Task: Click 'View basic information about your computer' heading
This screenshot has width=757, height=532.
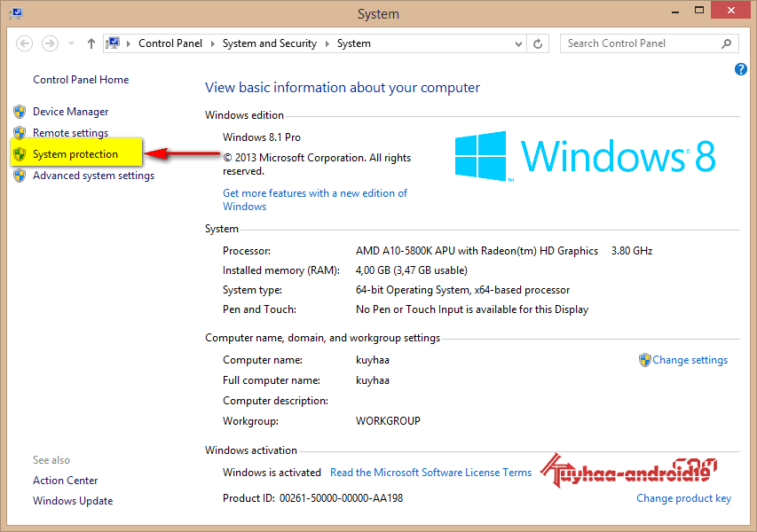Action: [343, 88]
